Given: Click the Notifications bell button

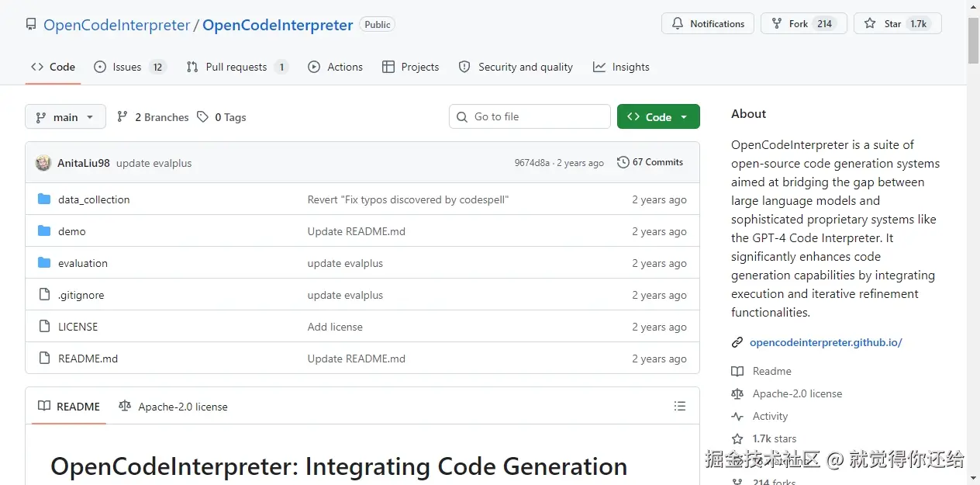Looking at the screenshot, I should [x=708, y=23].
